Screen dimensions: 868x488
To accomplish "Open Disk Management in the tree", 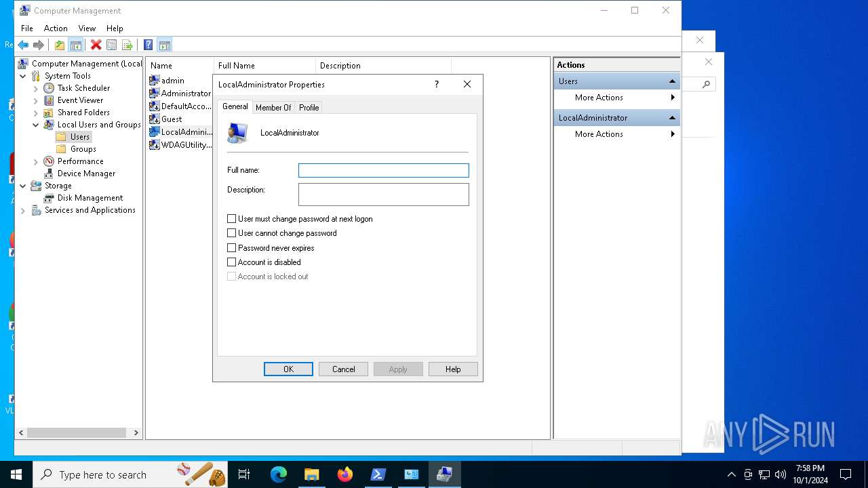I will pyautogui.click(x=90, y=198).
